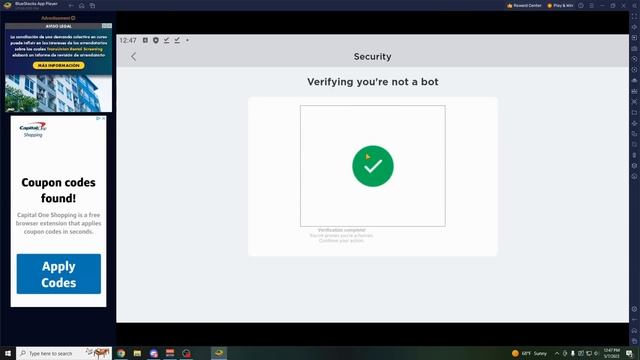Viewport: 640px width, 360px height.
Task: Click the "Verifying you're not a bot" heading
Action: click(x=373, y=82)
